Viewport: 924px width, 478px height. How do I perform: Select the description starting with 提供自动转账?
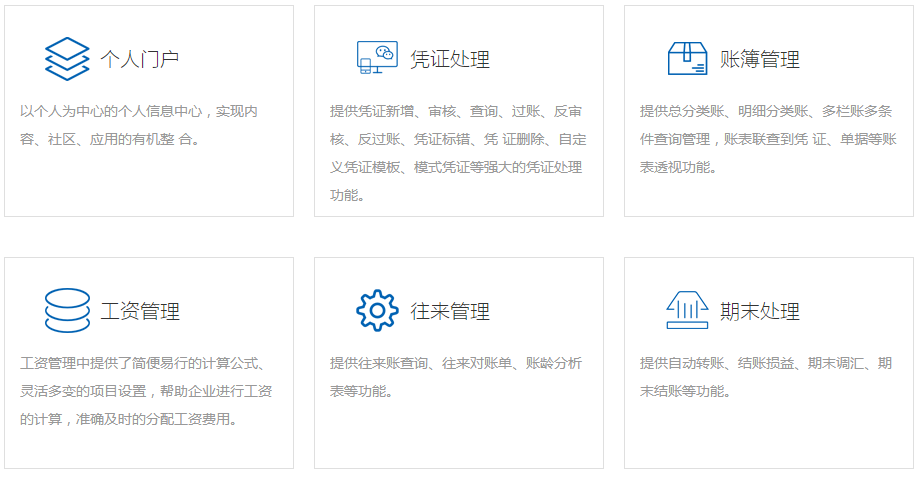(x=766, y=377)
